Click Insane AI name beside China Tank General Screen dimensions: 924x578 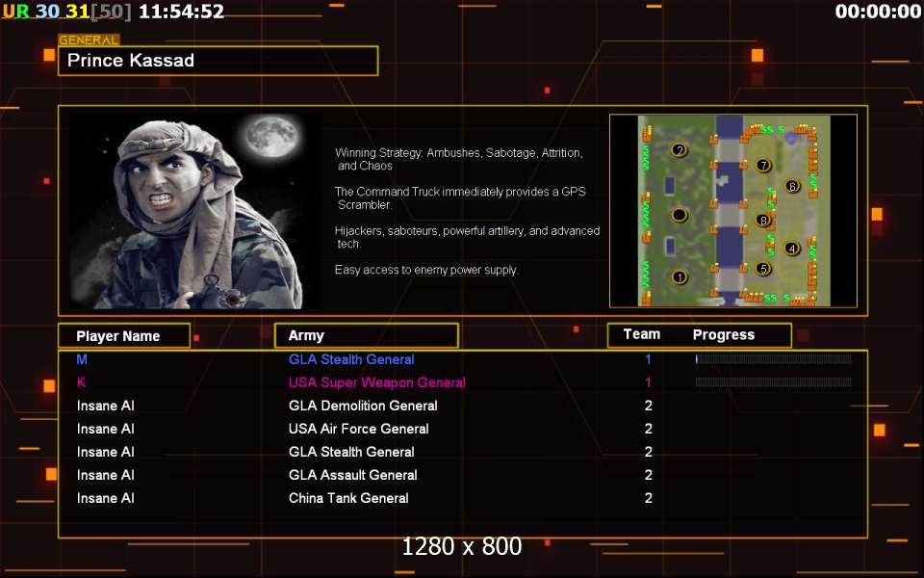tap(106, 498)
